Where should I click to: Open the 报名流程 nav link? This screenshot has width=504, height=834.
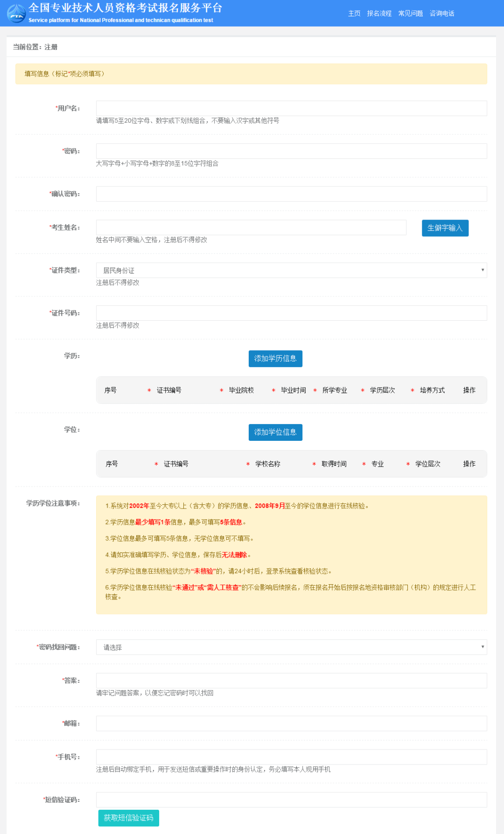click(x=379, y=14)
